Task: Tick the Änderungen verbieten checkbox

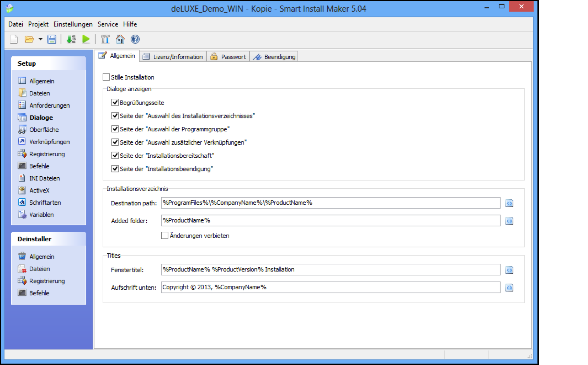Action: pyautogui.click(x=165, y=236)
